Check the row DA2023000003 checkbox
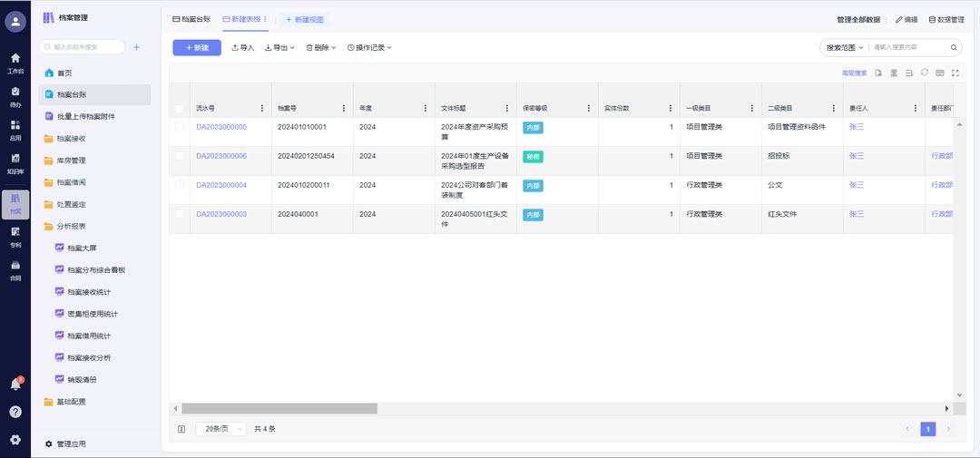 tap(180, 214)
